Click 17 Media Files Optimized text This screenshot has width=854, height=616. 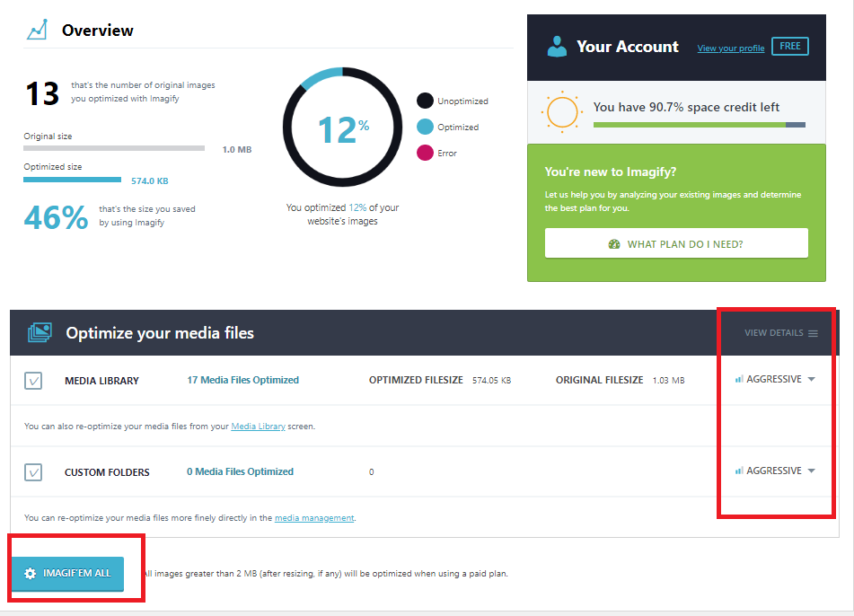tap(243, 380)
